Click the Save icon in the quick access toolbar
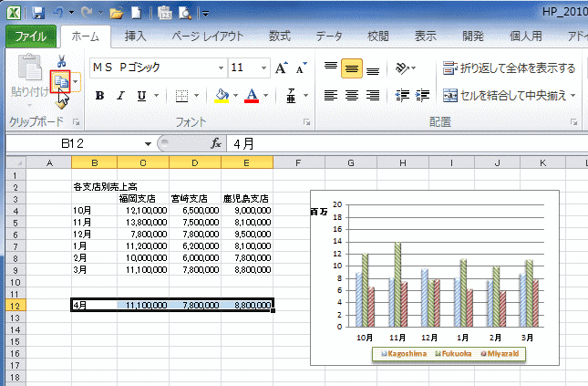 pos(38,14)
